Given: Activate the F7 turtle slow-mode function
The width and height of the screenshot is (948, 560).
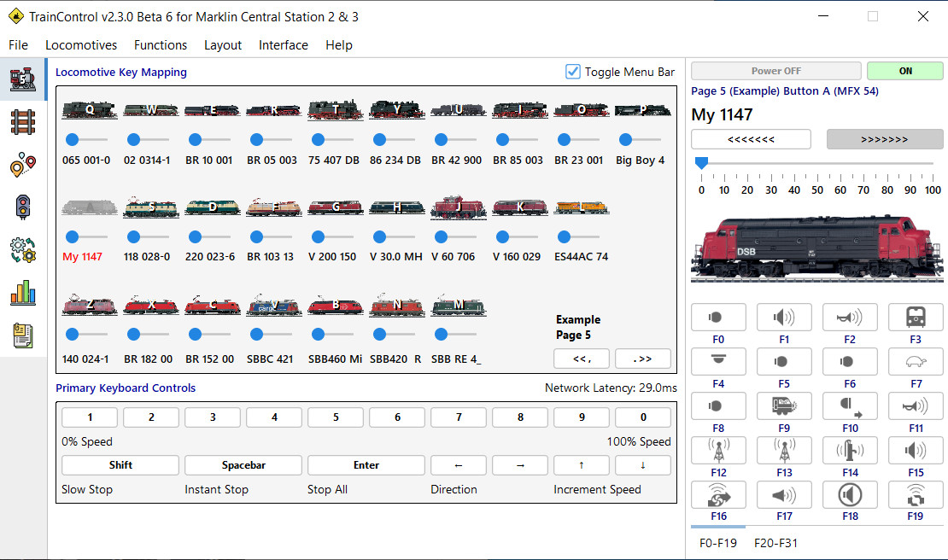Looking at the screenshot, I should point(916,362).
